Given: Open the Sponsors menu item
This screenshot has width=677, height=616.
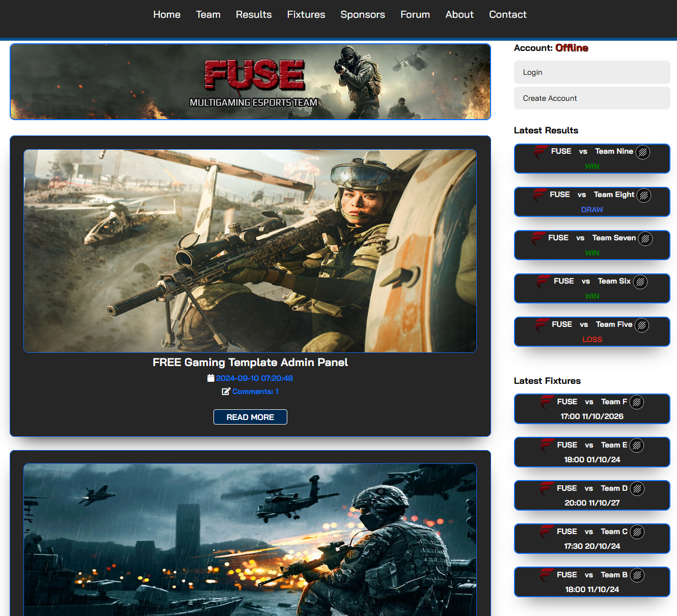Looking at the screenshot, I should pyautogui.click(x=363, y=15).
